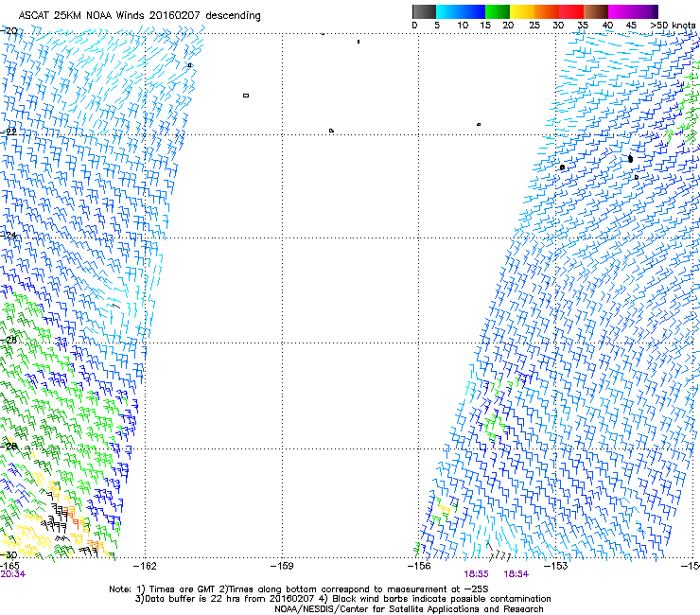Click the gray 0–5 knots legend swatch
Viewport: 700px width, 615px height.
coord(424,11)
